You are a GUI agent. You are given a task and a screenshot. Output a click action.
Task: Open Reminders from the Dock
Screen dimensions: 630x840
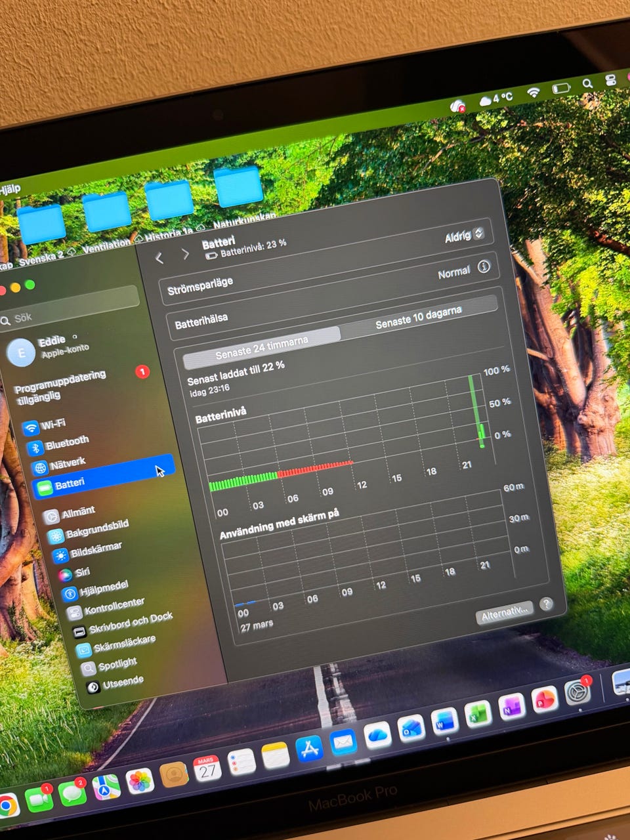[x=241, y=763]
